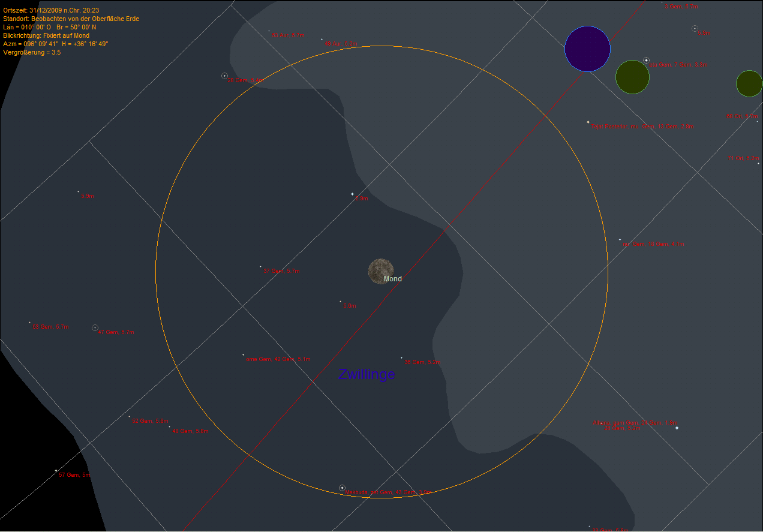The image size is (763, 532).
Task: Click the '53 Gem, 5.7m' star label
Action: tap(51, 327)
